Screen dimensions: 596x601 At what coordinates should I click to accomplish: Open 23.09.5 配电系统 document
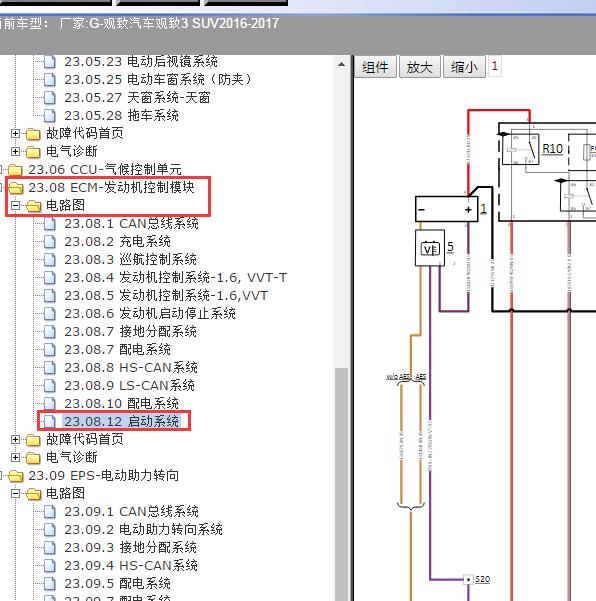click(117, 583)
